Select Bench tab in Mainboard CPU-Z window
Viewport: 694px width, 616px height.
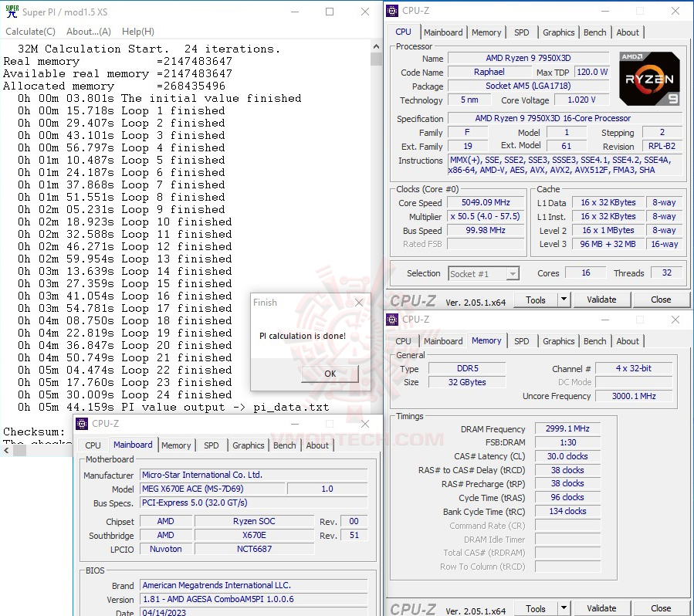(x=285, y=445)
